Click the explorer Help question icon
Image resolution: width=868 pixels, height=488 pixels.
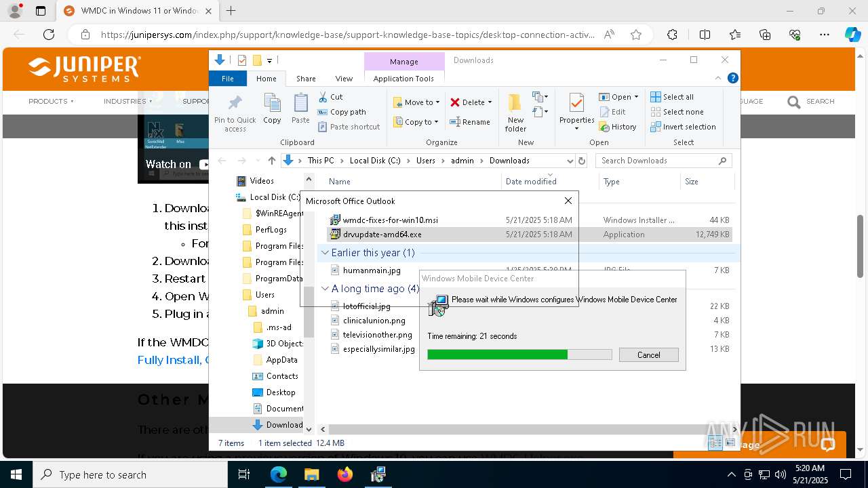pyautogui.click(x=733, y=79)
